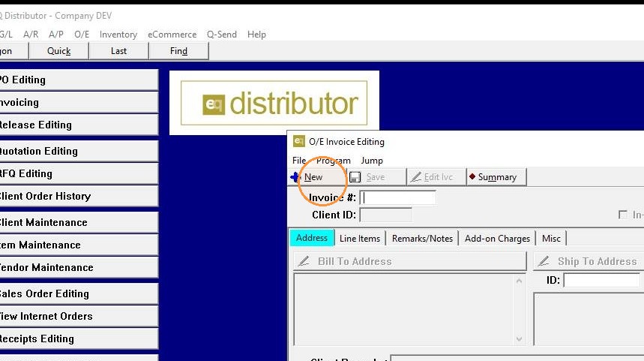Click the Bill To address scroll up arrow

point(519,281)
